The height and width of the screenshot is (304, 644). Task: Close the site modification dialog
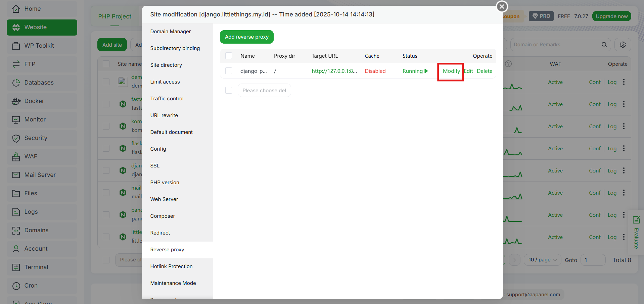pyautogui.click(x=502, y=6)
